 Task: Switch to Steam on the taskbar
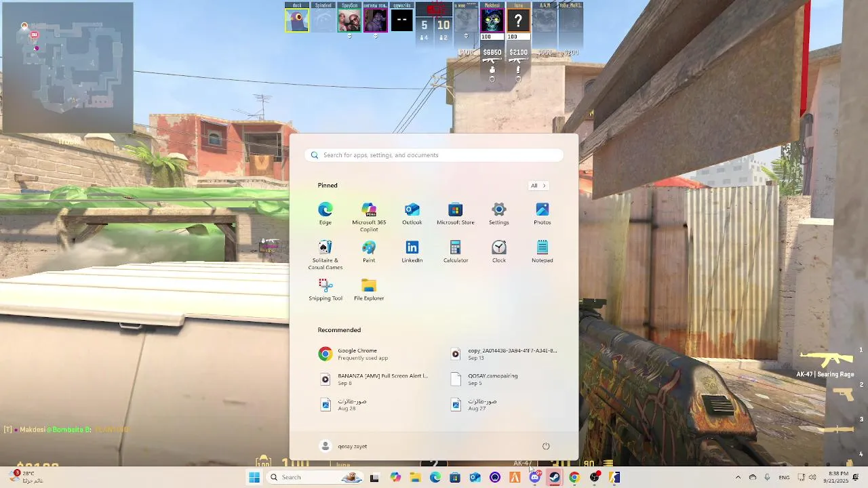[x=555, y=477]
